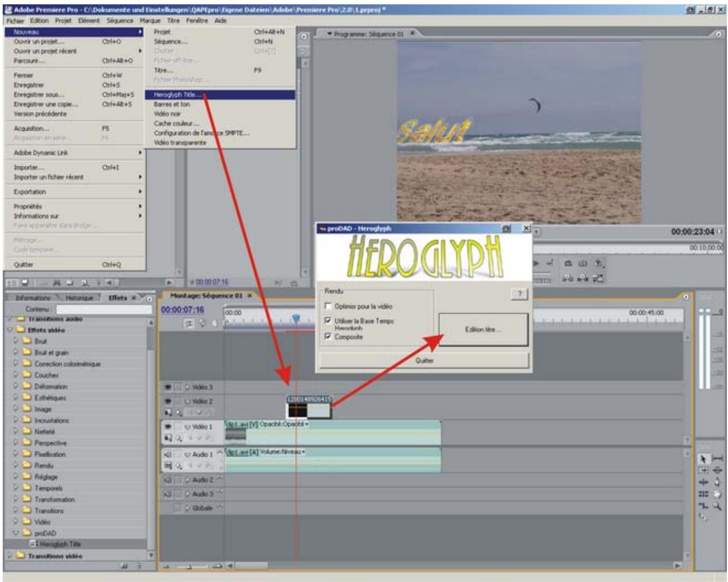728x582 pixels.
Task: Expand the Vidéo 3 track triangle
Action: click(188, 387)
